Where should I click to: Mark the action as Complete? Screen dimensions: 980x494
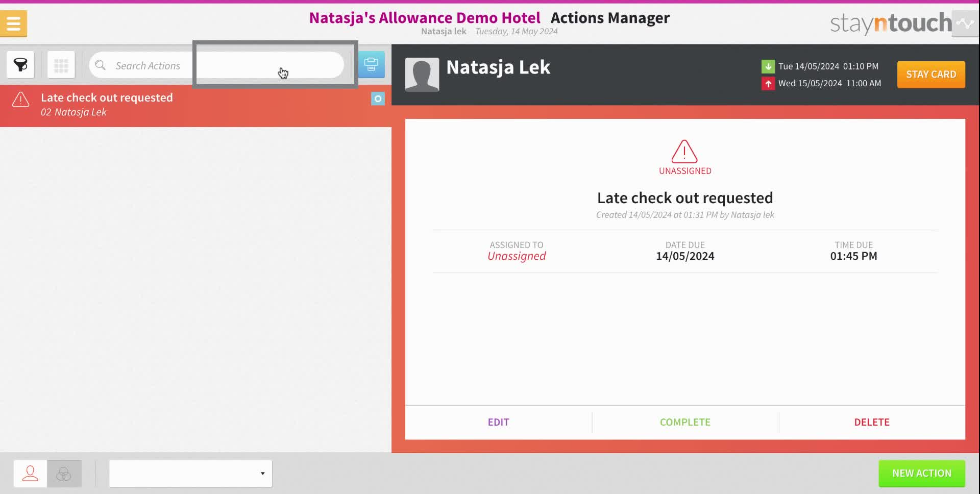[x=685, y=422]
